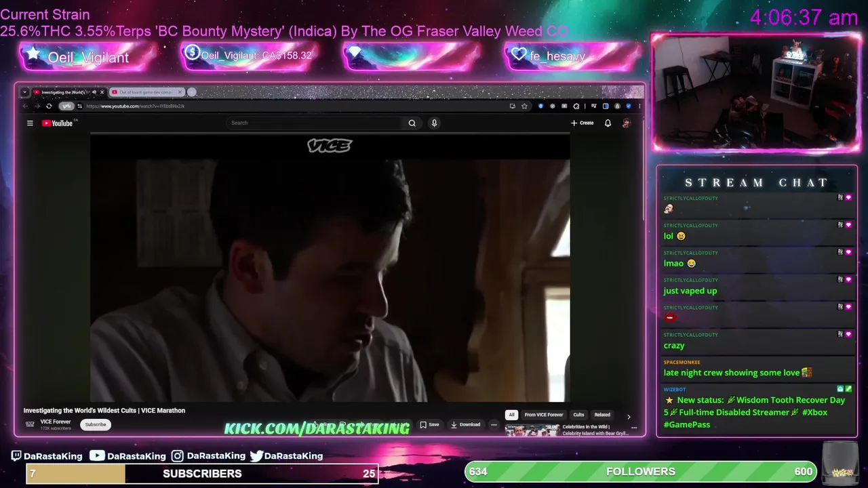The height and width of the screenshot is (488, 868).
Task: Focus the YouTube search field
Action: [x=315, y=123]
